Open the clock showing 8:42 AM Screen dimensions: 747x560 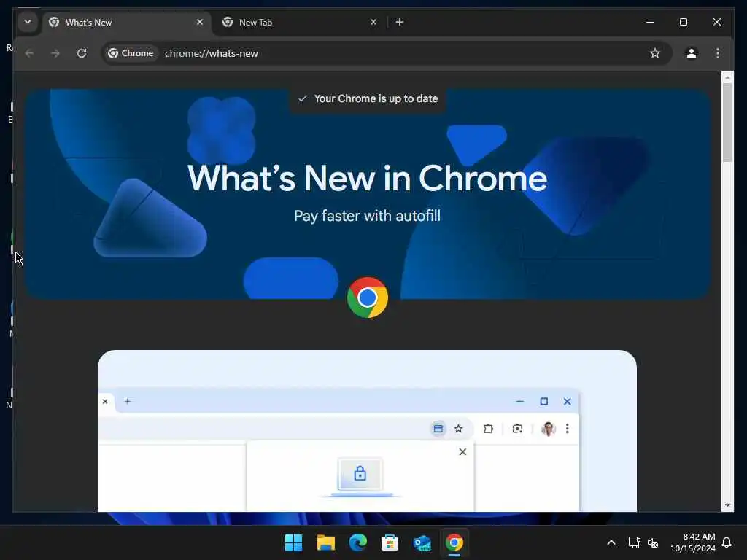click(x=693, y=542)
